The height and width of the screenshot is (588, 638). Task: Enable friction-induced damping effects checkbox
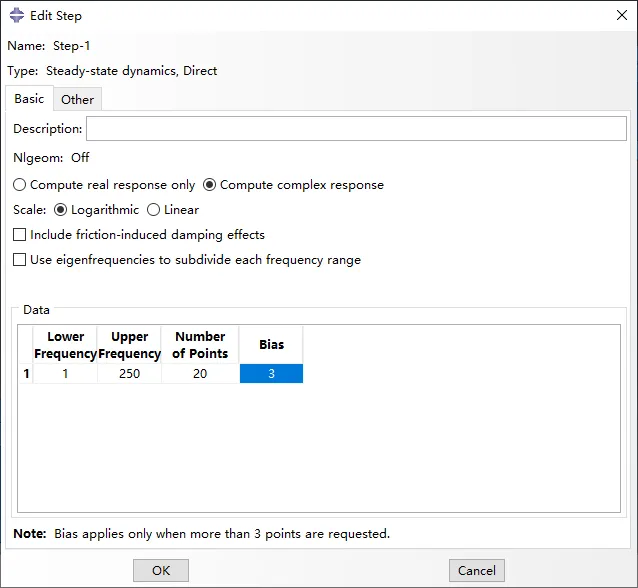[x=20, y=235]
